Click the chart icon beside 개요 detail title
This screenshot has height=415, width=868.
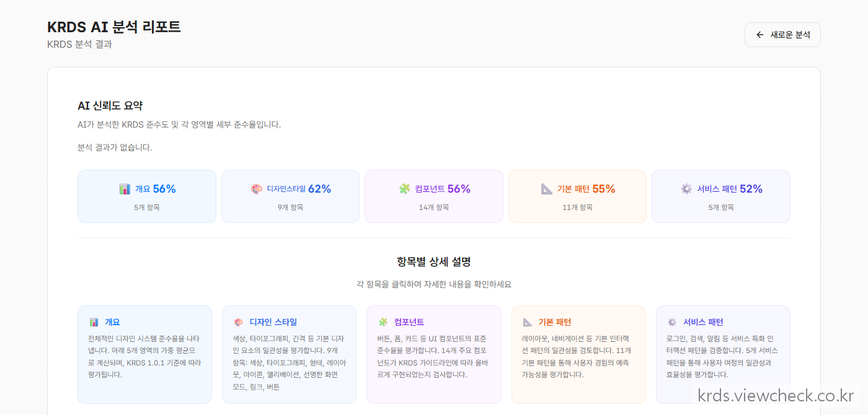[x=94, y=322]
